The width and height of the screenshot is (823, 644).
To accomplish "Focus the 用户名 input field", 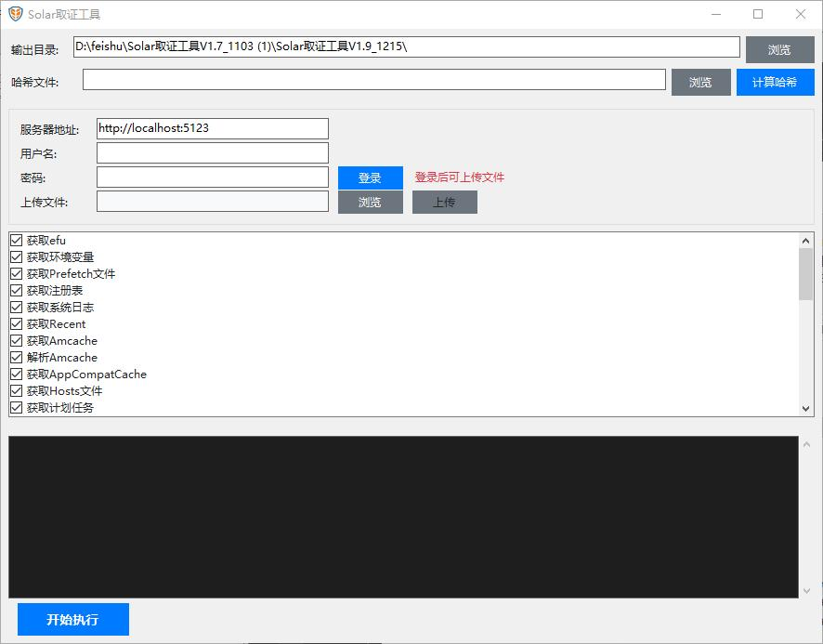I will (213, 152).
